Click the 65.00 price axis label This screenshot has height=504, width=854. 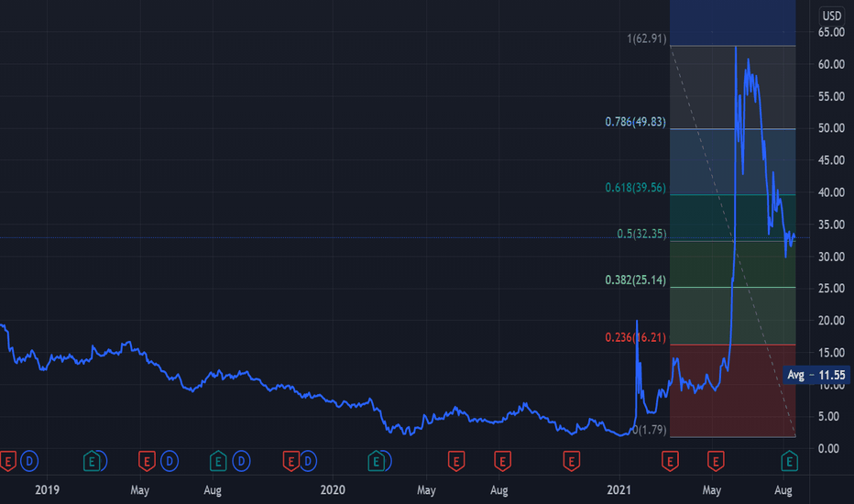click(x=831, y=32)
